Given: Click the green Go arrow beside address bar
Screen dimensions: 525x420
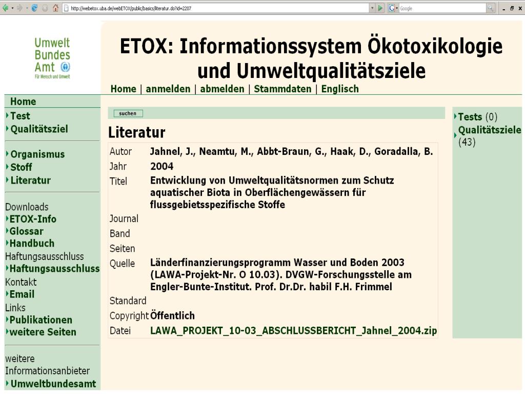Looking at the screenshot, I should click(380, 8).
